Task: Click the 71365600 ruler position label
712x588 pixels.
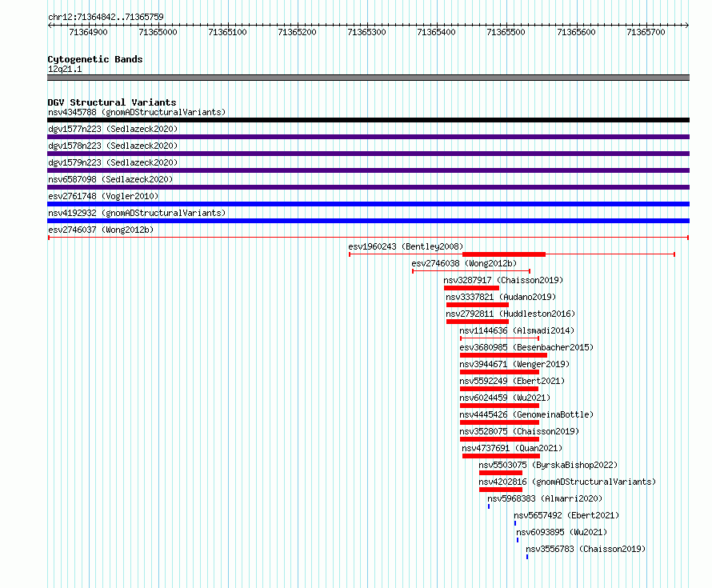Action: [x=576, y=32]
